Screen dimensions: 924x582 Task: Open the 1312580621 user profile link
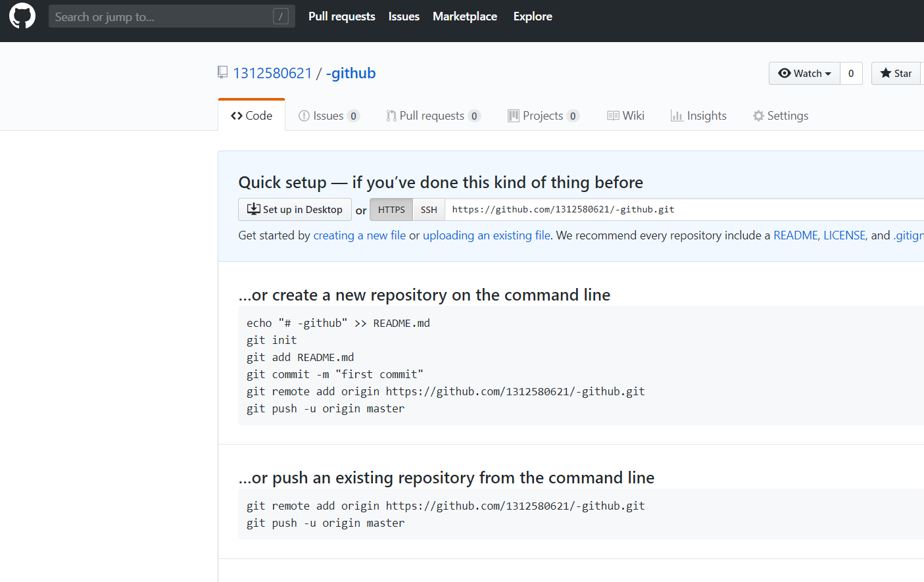click(x=272, y=73)
